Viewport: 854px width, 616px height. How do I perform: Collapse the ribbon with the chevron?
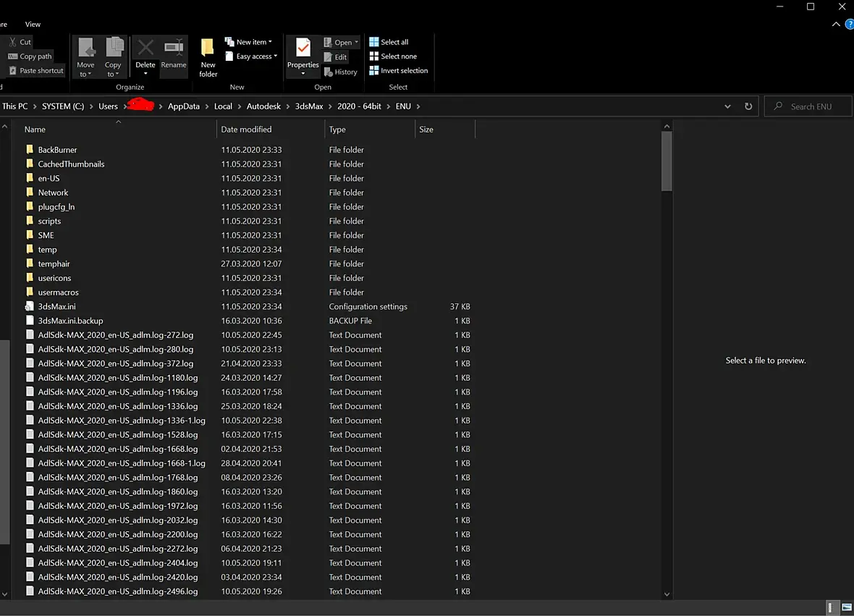[836, 24]
